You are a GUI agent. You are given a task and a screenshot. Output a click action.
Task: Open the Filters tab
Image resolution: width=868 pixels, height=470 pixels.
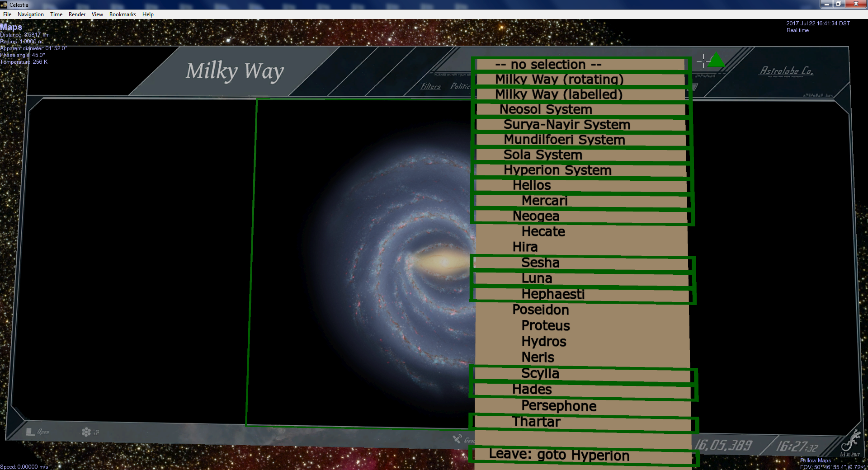pos(430,86)
